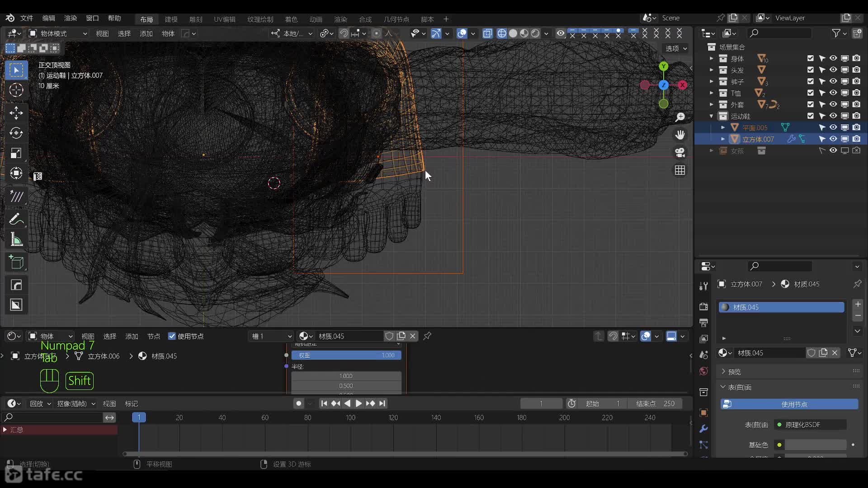Image resolution: width=868 pixels, height=488 pixels.
Task: Hide 裤子 collection with eye icon
Action: [x=833, y=81]
